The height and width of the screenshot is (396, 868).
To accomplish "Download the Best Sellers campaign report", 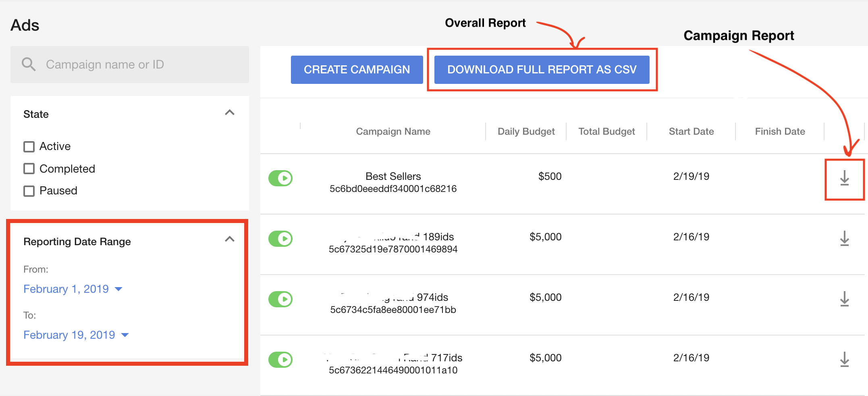I will click(x=844, y=178).
